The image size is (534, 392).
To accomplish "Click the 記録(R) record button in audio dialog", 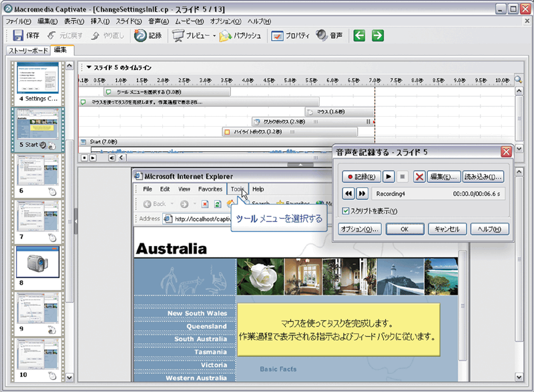I will click(362, 177).
